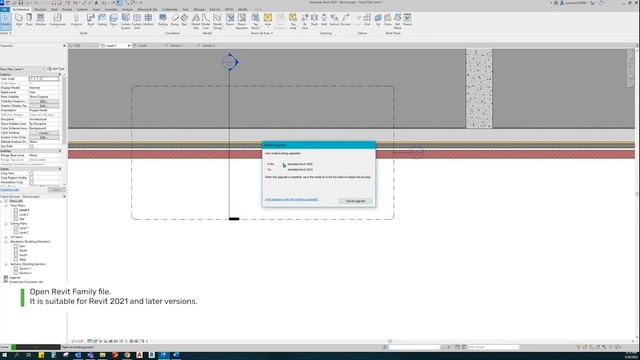Open the Windows Start menu
The width and height of the screenshot is (640, 360).
4,356
